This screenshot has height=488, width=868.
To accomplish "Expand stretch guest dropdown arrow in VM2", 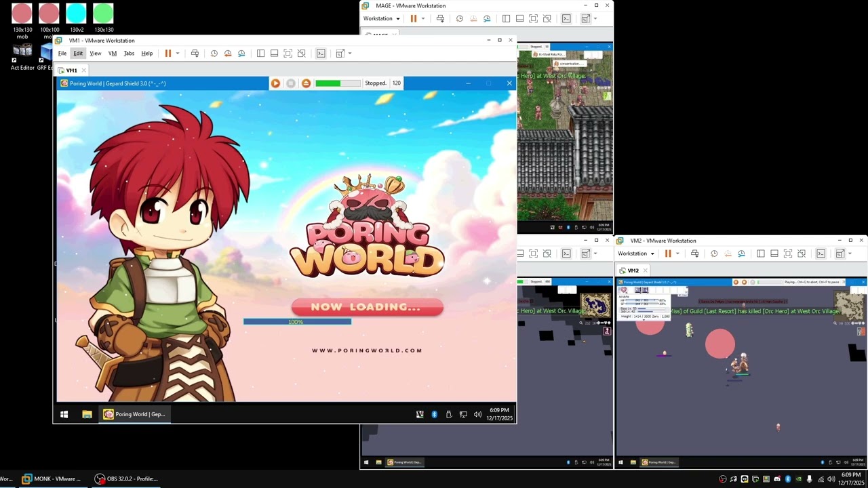I will 850,253.
